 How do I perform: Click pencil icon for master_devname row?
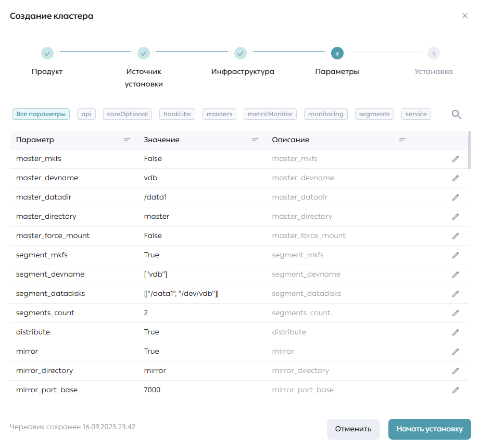point(456,178)
